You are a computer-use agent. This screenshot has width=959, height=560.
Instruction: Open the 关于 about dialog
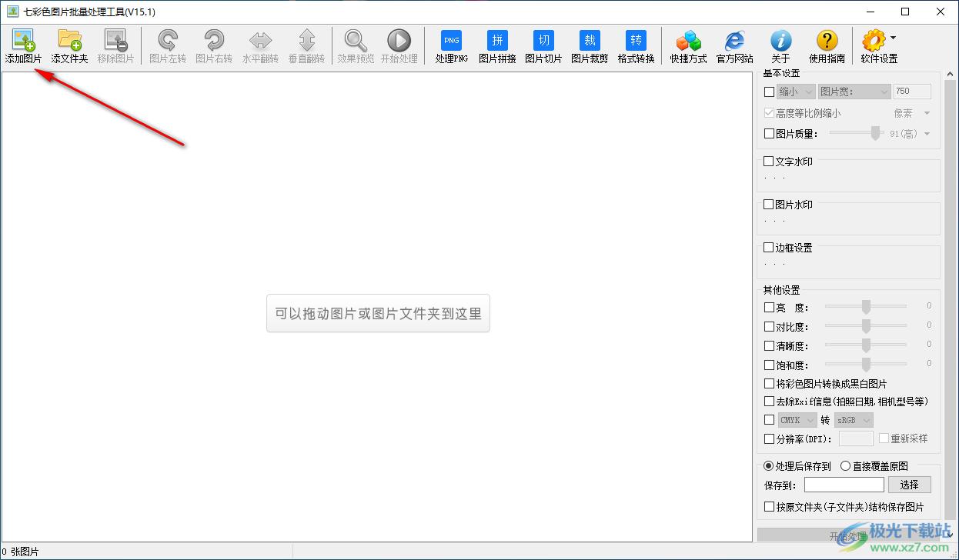pos(780,41)
